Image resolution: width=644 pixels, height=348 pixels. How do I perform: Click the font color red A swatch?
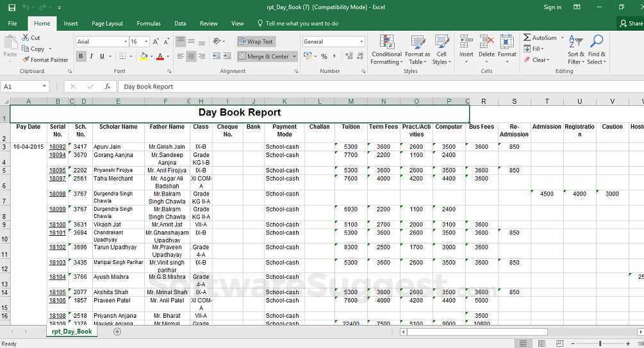coord(160,56)
